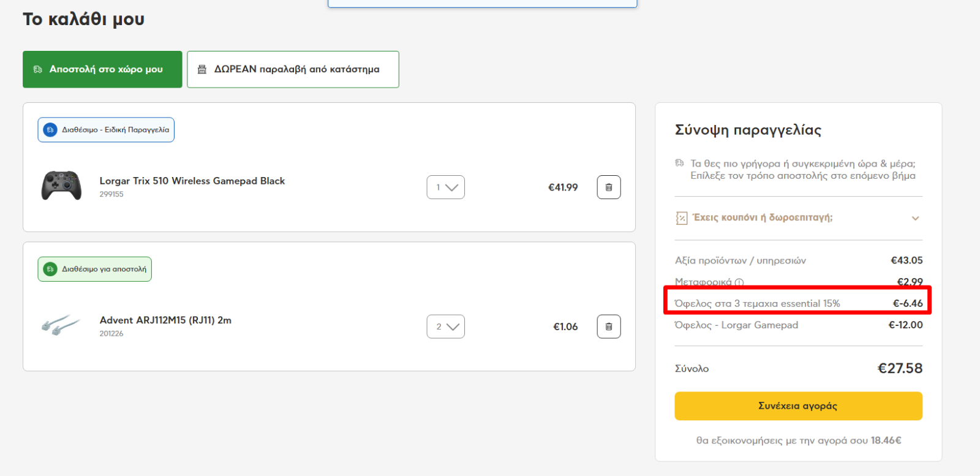Switch to ΔΩΡΕΑΝ παραλαβή από κατάστημα
The width and height of the screenshot is (980, 476).
click(x=293, y=69)
